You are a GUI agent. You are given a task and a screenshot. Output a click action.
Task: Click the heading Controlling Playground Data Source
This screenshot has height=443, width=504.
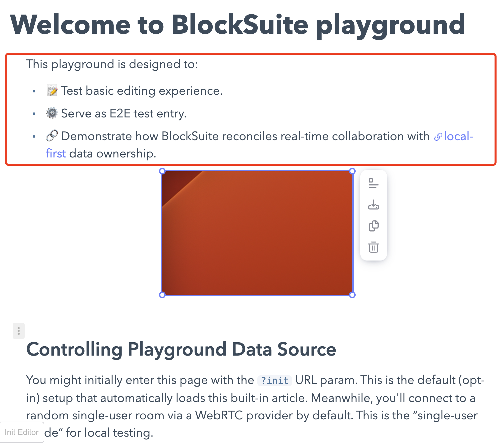pos(181,350)
